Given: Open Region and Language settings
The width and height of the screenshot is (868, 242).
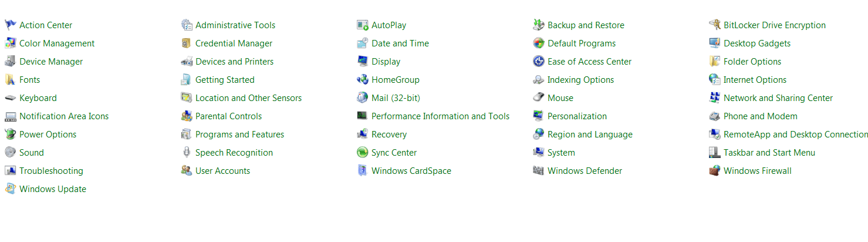Looking at the screenshot, I should [590, 135].
